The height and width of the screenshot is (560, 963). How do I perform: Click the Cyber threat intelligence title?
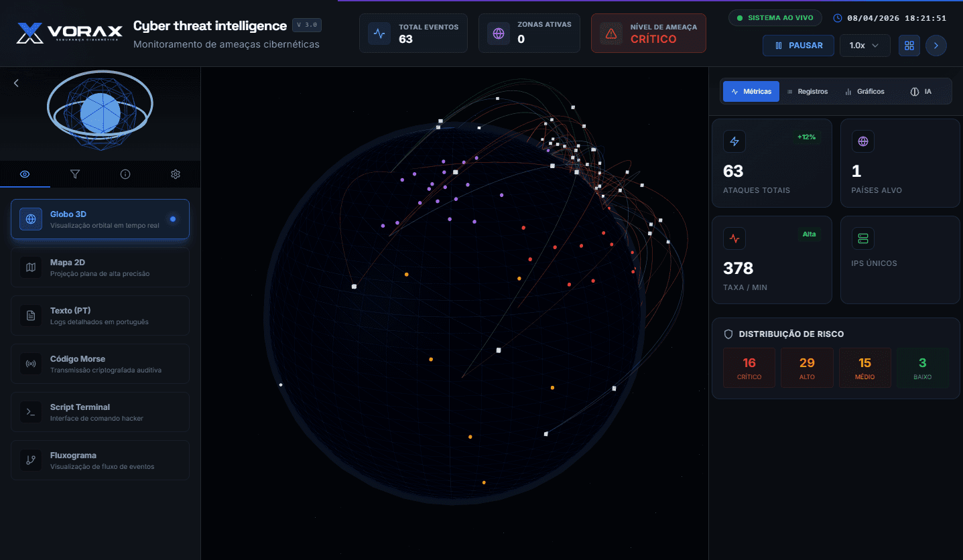(x=210, y=26)
